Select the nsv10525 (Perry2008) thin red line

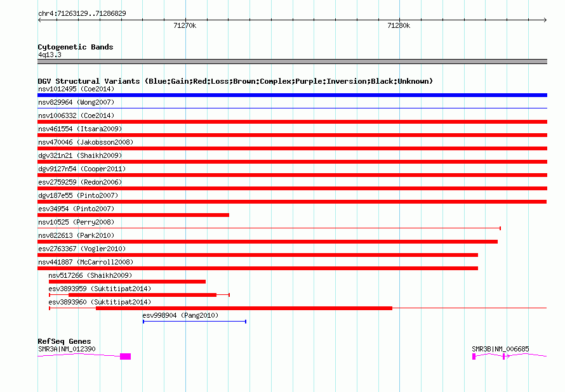(269, 228)
